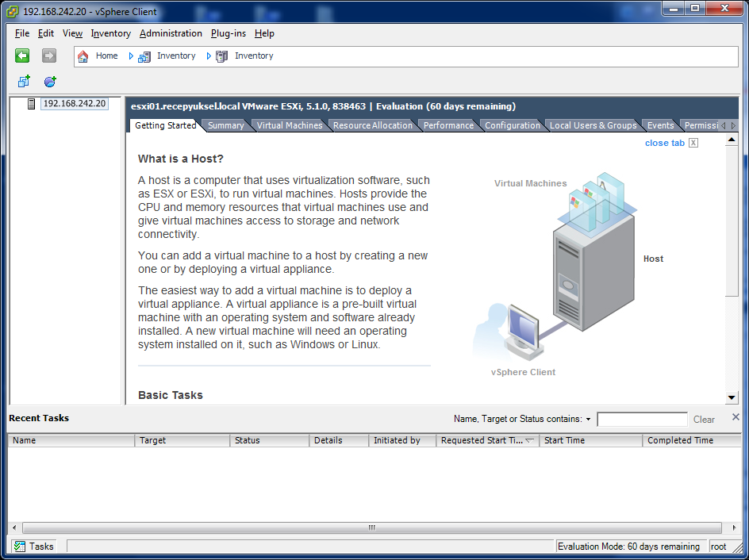Close the Recent Tasks panel with X

[x=736, y=416]
